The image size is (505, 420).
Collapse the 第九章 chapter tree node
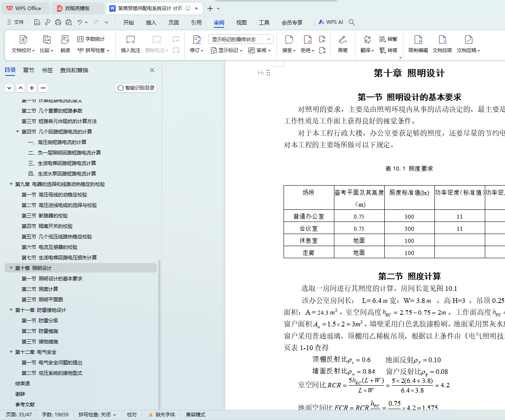(x=11, y=184)
